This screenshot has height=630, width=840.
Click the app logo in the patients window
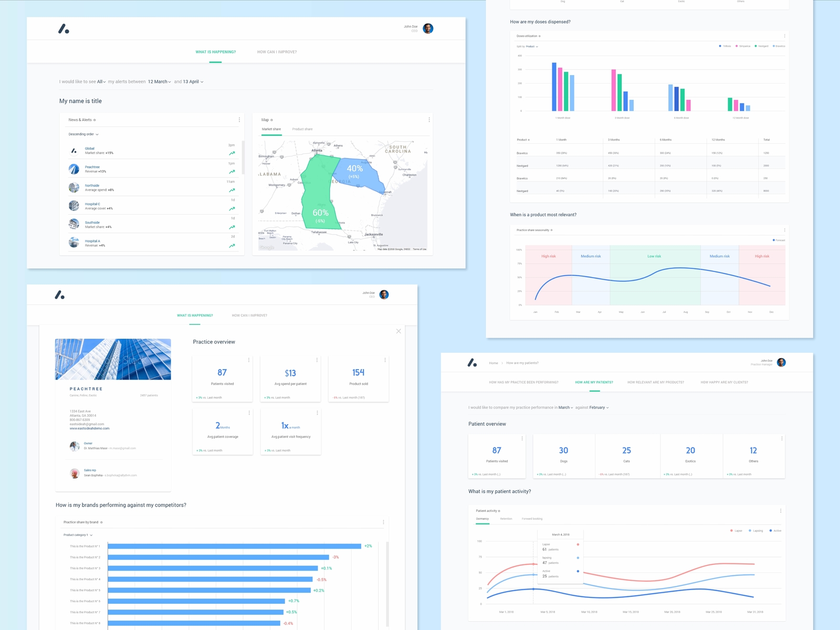(x=472, y=363)
